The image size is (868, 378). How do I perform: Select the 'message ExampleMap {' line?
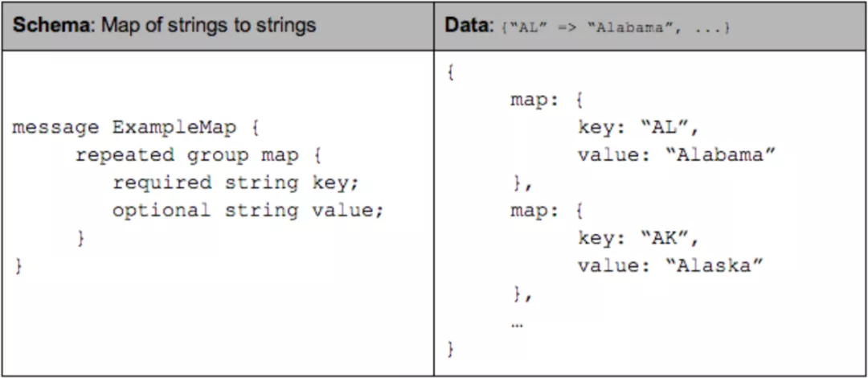pyautogui.click(x=136, y=128)
